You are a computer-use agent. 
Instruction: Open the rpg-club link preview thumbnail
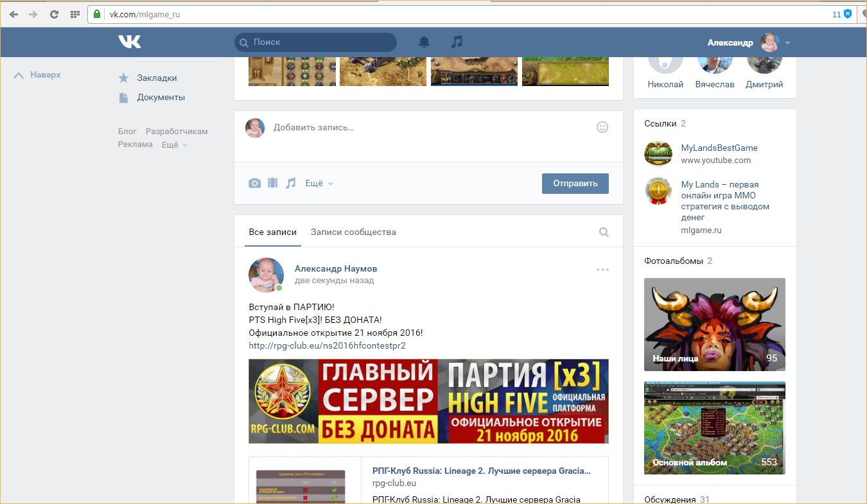(306, 480)
